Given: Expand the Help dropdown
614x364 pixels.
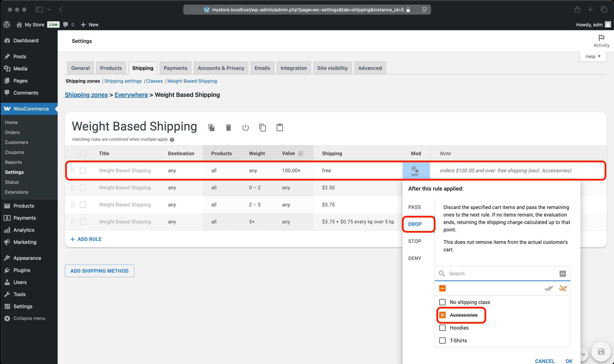Looking at the screenshot, I should coord(593,56).
